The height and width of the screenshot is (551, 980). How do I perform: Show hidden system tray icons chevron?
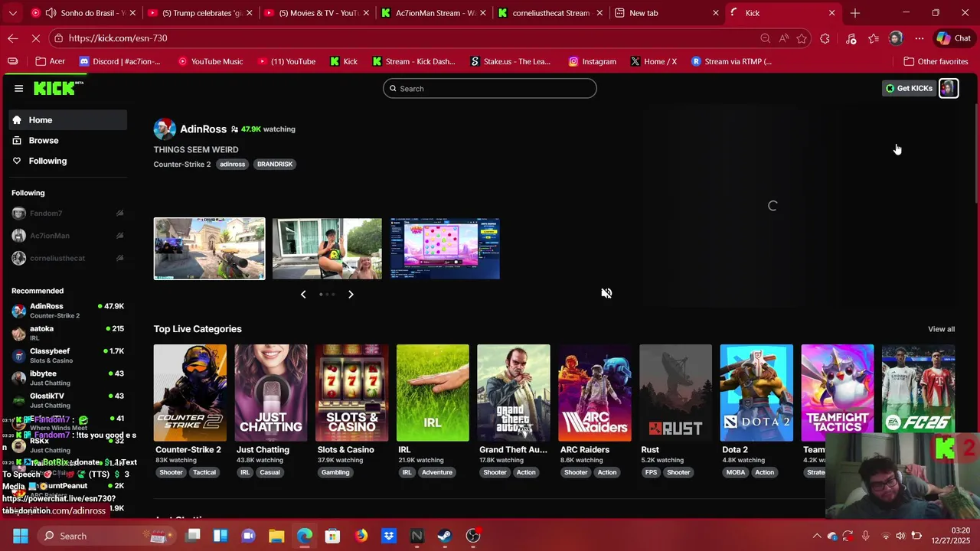point(817,536)
